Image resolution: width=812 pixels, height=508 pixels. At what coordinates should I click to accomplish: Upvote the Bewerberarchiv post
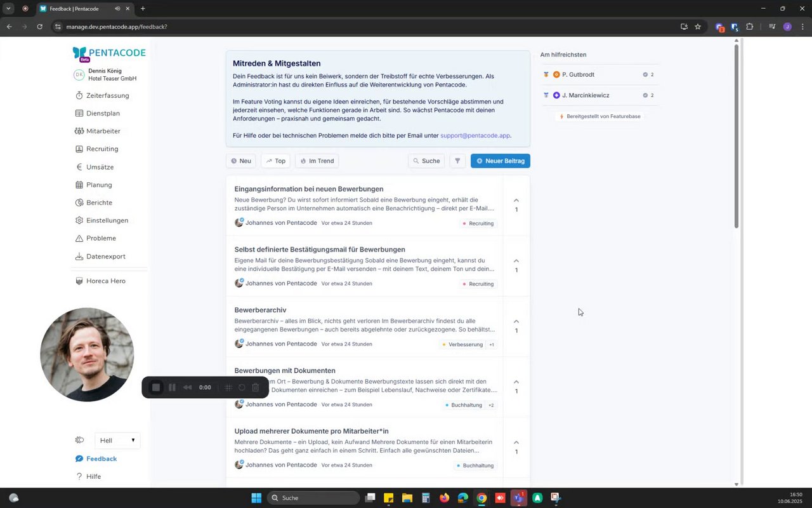(x=516, y=326)
